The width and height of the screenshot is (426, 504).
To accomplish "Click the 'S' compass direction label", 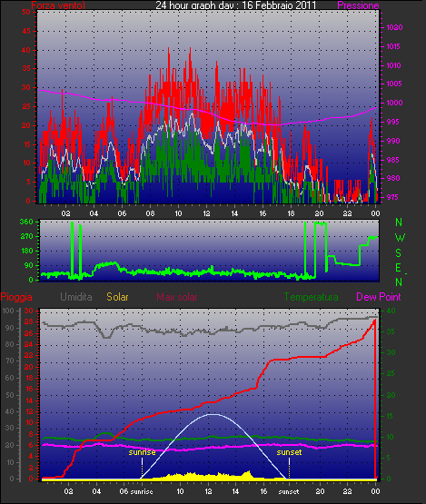I will click(x=399, y=253).
